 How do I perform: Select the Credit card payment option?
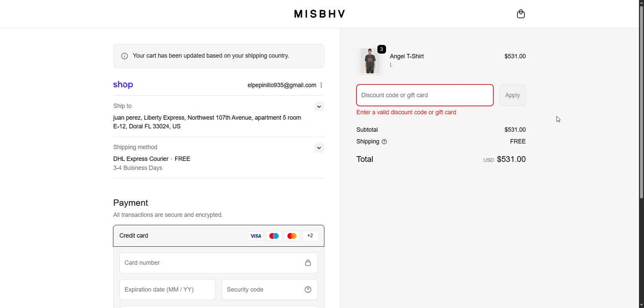click(x=219, y=236)
